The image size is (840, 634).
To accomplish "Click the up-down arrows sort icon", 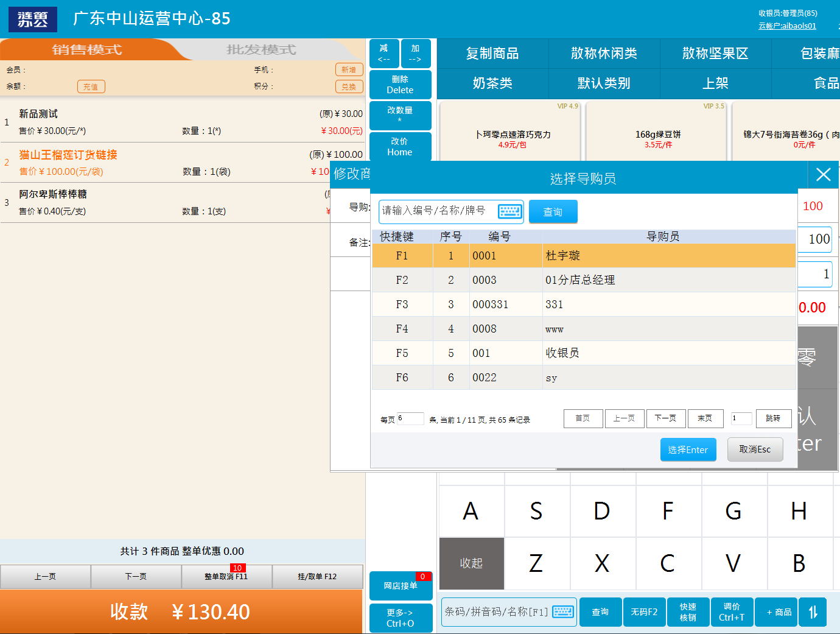I will (813, 612).
